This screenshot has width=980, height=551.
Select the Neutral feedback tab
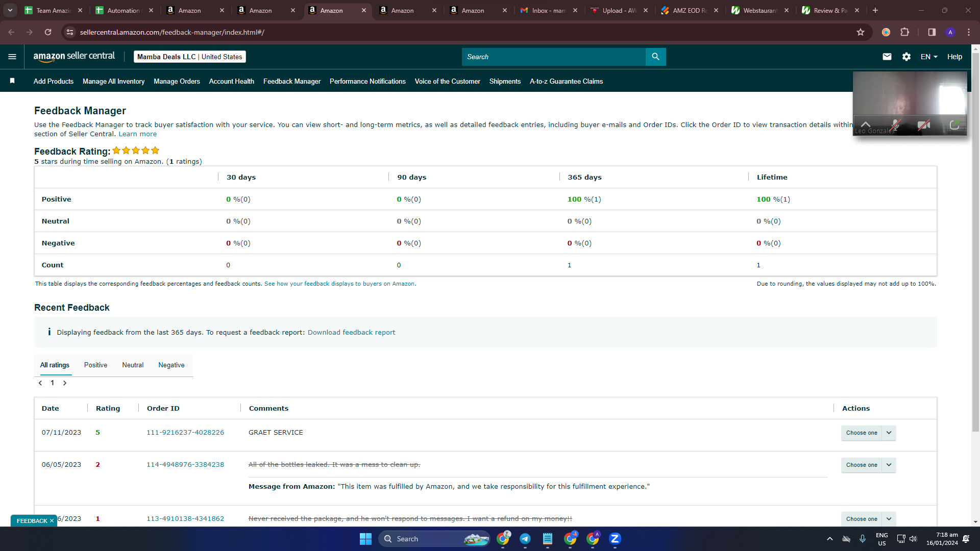(x=133, y=365)
